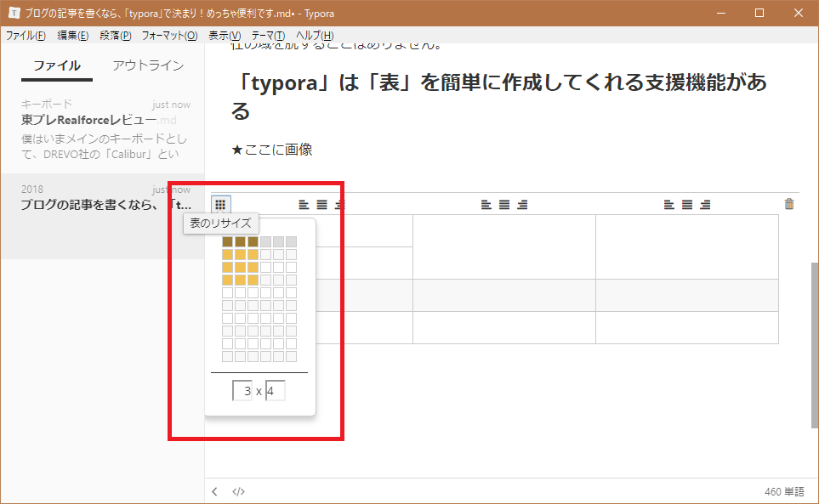Toggle source code mode icon
819x504 pixels.
point(238,491)
